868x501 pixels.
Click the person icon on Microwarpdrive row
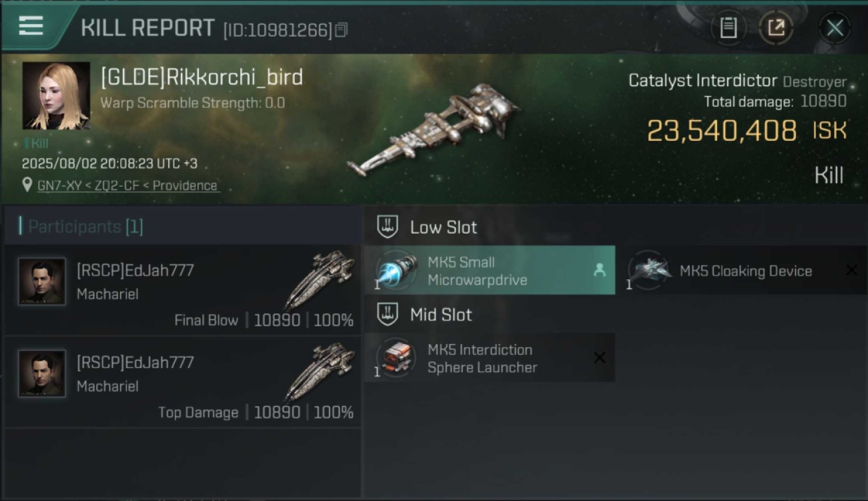(600, 270)
